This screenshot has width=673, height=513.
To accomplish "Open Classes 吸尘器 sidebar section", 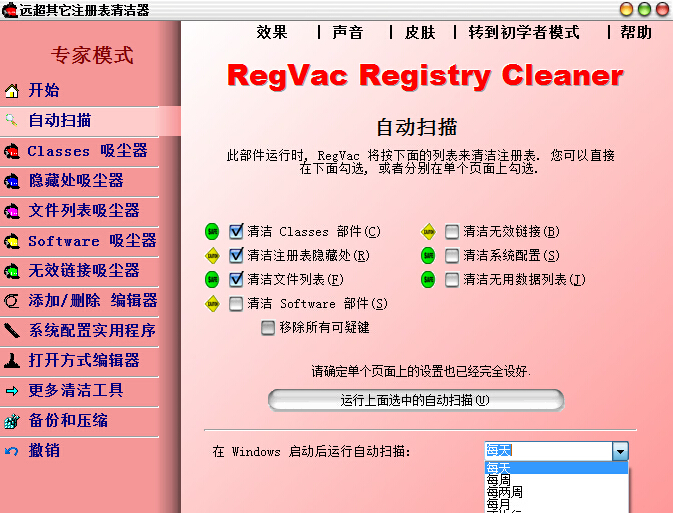I will tap(79, 151).
